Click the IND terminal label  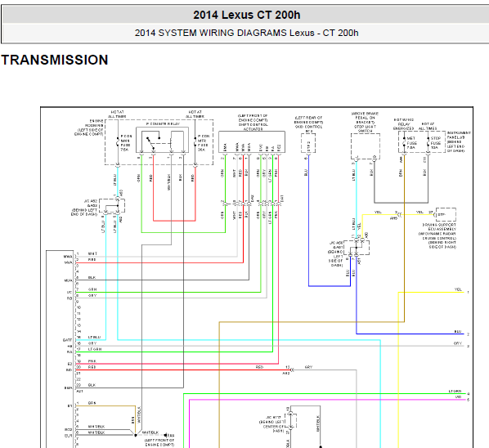click(69, 370)
